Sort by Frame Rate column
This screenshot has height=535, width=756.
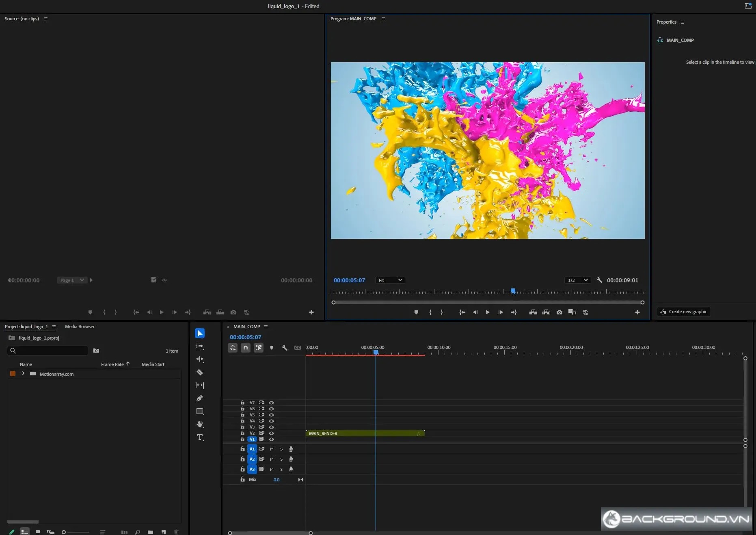coord(112,364)
